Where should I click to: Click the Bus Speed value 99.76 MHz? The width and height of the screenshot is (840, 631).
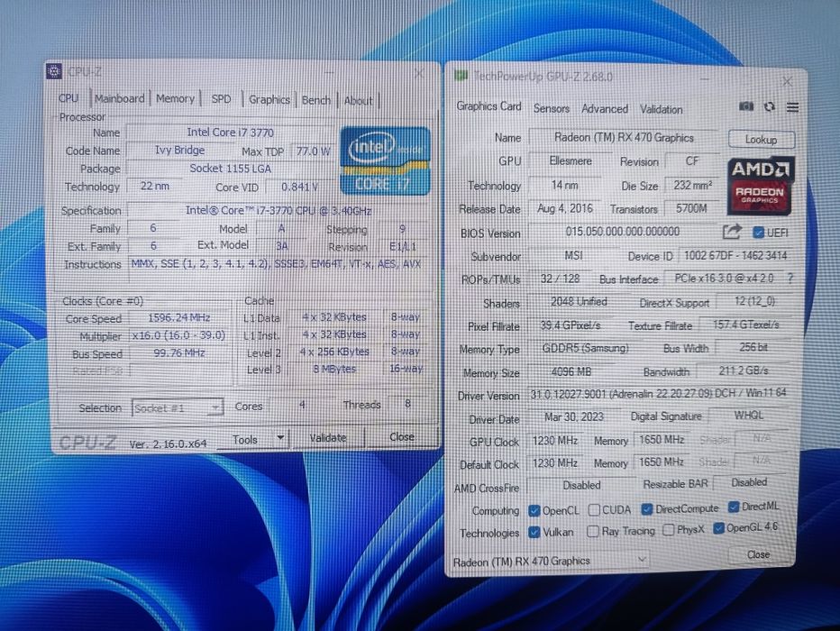click(178, 353)
